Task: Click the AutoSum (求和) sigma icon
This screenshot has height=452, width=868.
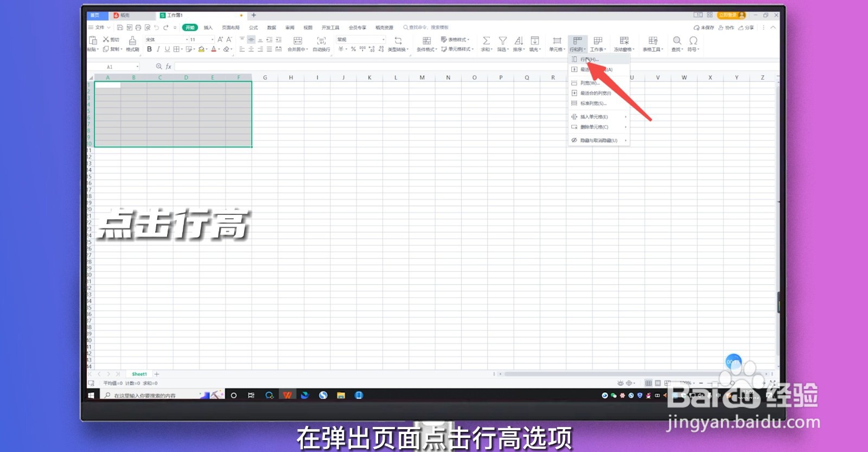Action: point(487,41)
